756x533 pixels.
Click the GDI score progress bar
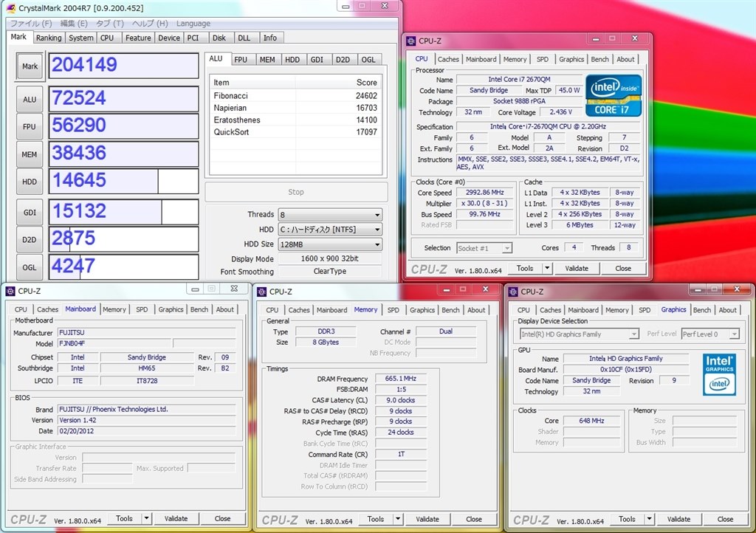(124, 212)
